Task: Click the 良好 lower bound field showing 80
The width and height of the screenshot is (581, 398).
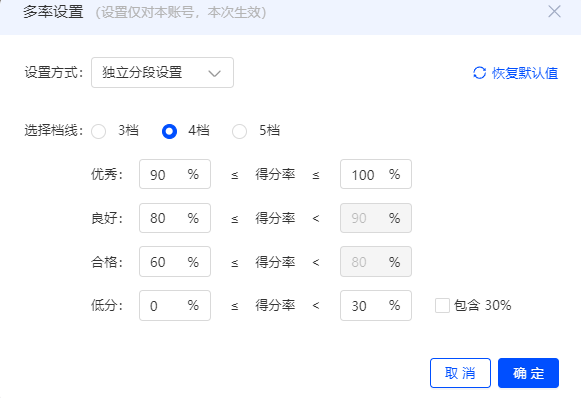Action: [175, 218]
